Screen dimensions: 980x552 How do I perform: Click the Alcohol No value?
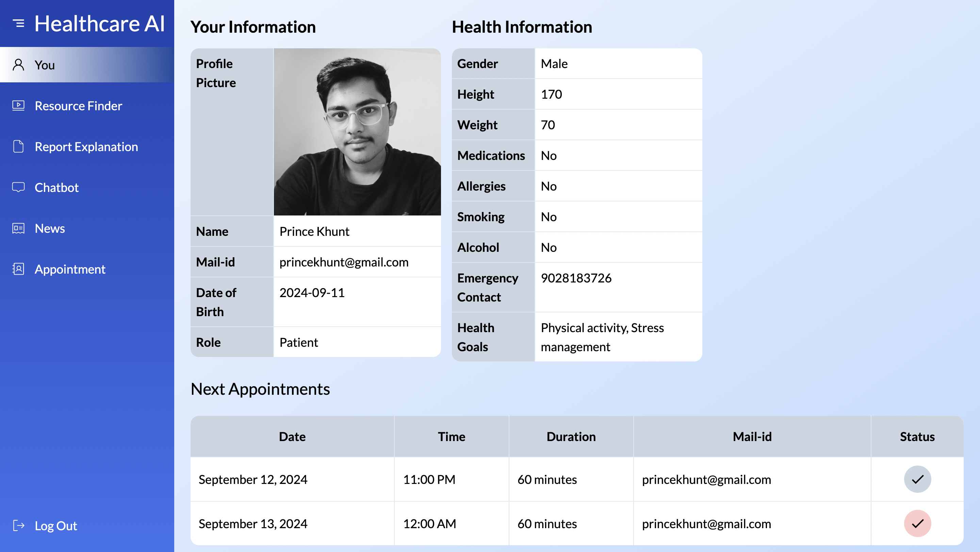tap(549, 247)
